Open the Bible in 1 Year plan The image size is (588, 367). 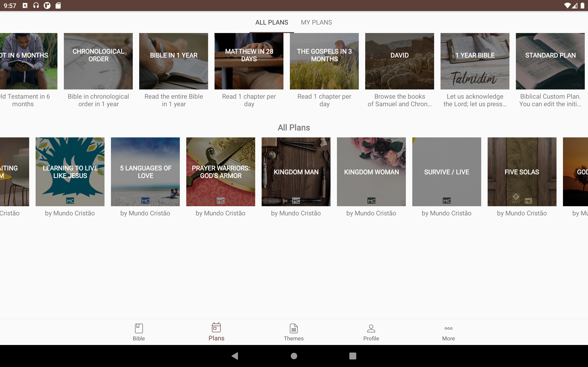173,61
